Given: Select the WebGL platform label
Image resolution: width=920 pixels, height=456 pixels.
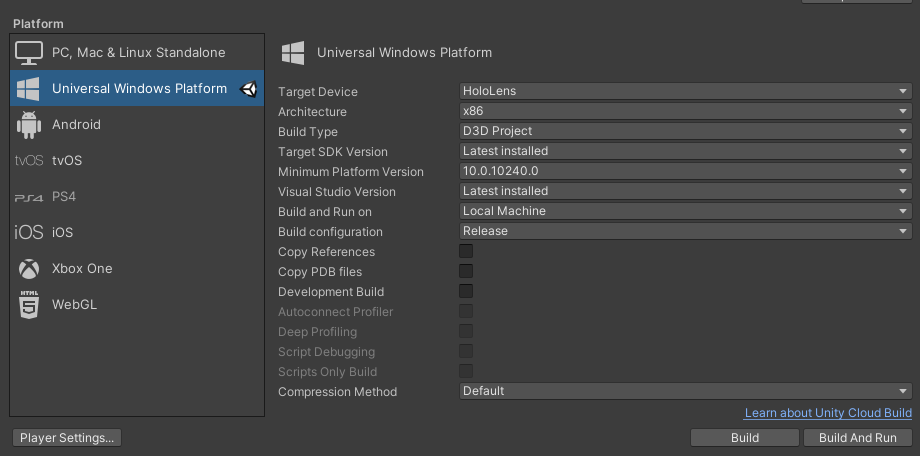Looking at the screenshot, I should pos(75,305).
